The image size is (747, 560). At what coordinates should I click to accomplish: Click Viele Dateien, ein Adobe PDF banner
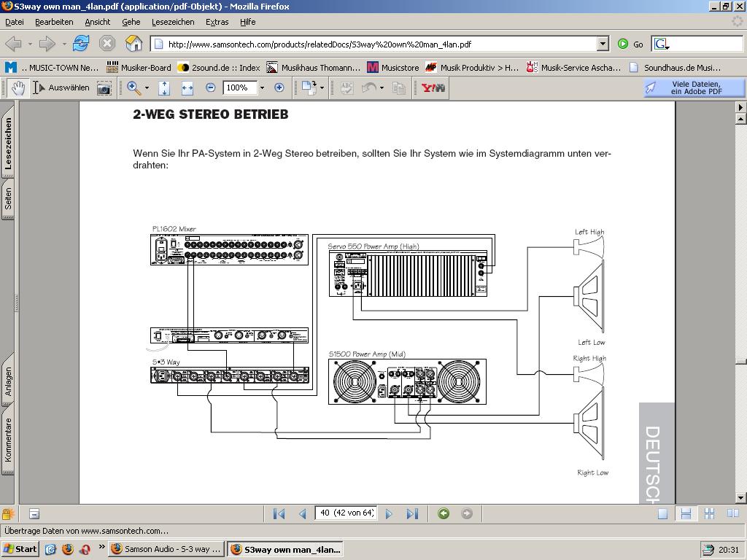tap(694, 87)
